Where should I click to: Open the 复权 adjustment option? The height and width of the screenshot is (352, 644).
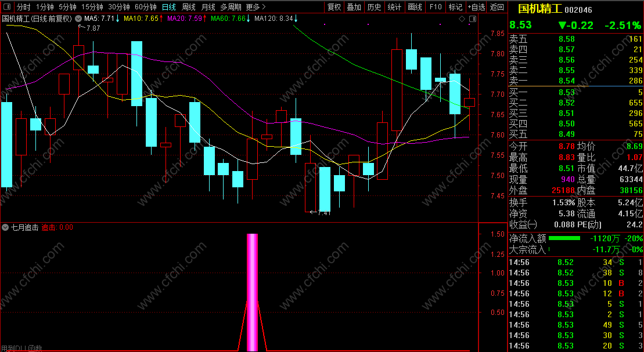tap(334, 7)
